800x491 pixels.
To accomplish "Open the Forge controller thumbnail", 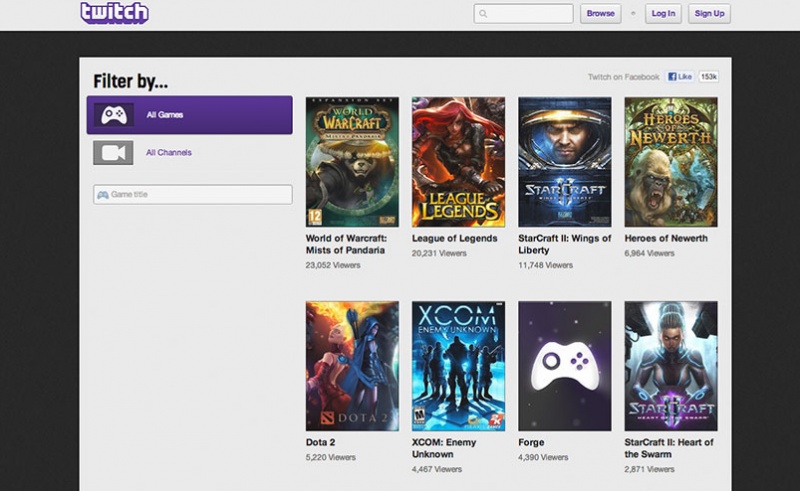I will pyautogui.click(x=564, y=366).
